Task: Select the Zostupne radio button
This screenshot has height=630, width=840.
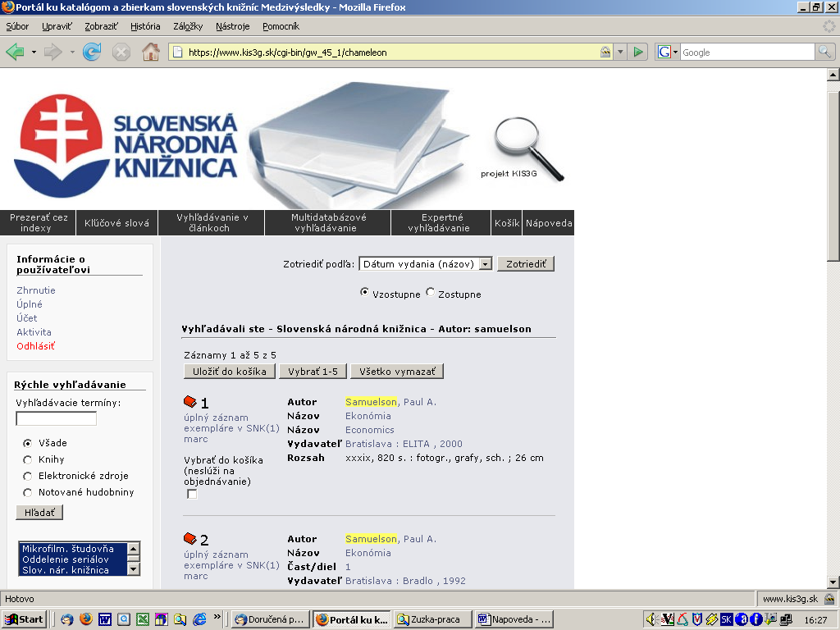Action: point(431,293)
